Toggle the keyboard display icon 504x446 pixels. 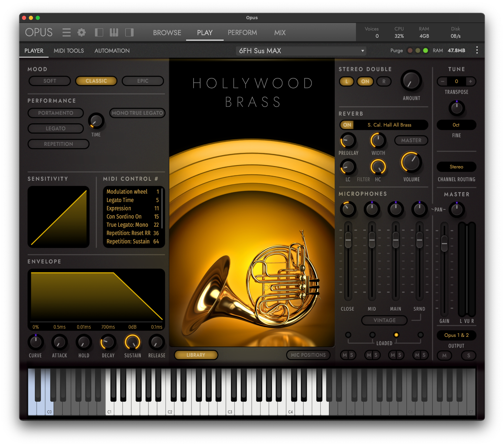(114, 33)
